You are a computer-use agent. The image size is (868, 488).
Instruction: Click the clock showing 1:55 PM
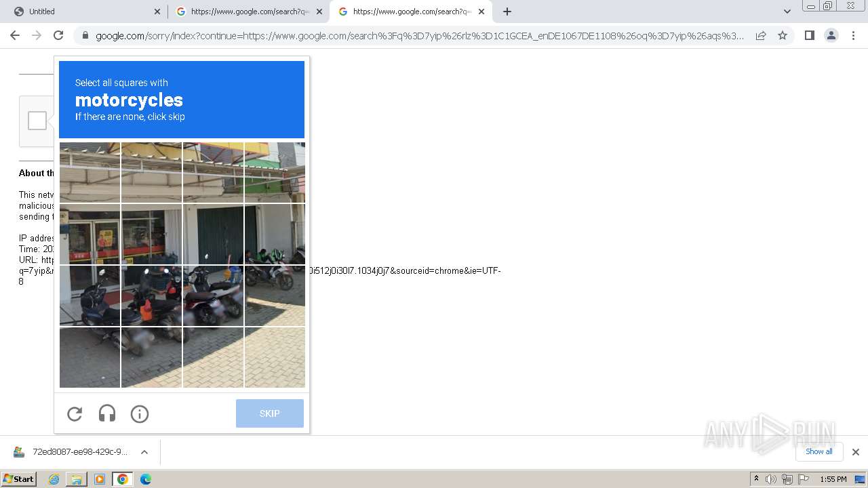coord(833,479)
